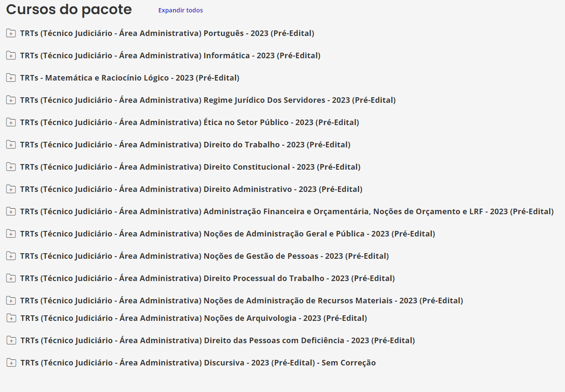The image size is (565, 392).
Task: Open folder icon next to Direito do Trabalho
Action: click(x=11, y=145)
